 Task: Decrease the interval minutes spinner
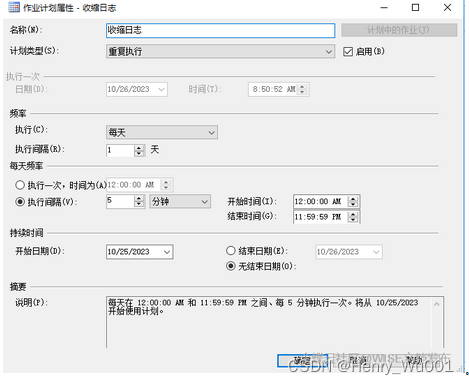139,204
